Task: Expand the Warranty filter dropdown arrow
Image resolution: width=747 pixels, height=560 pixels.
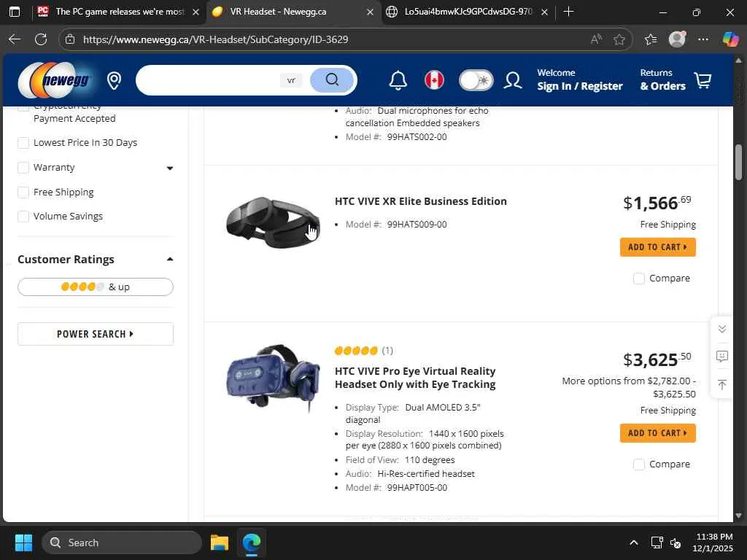Action: (170, 168)
